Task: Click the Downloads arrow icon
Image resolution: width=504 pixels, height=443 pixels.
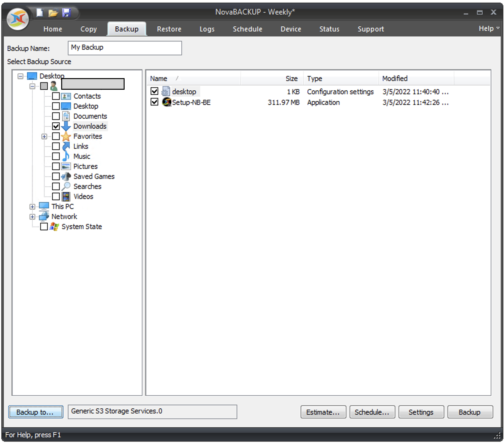Action: tap(66, 126)
